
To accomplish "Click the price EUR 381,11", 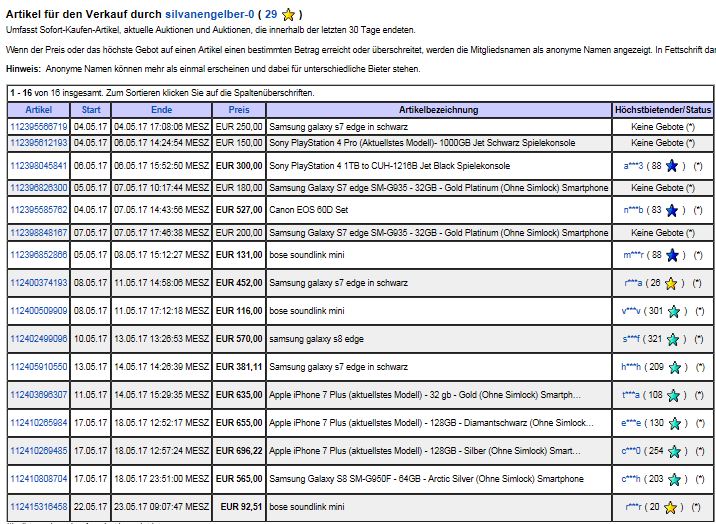I will click(x=239, y=367).
